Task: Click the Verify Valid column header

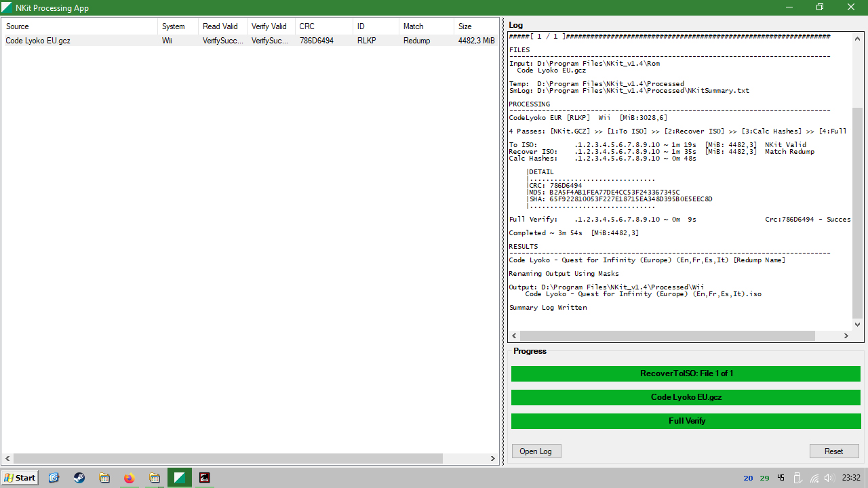Action: 271,26
